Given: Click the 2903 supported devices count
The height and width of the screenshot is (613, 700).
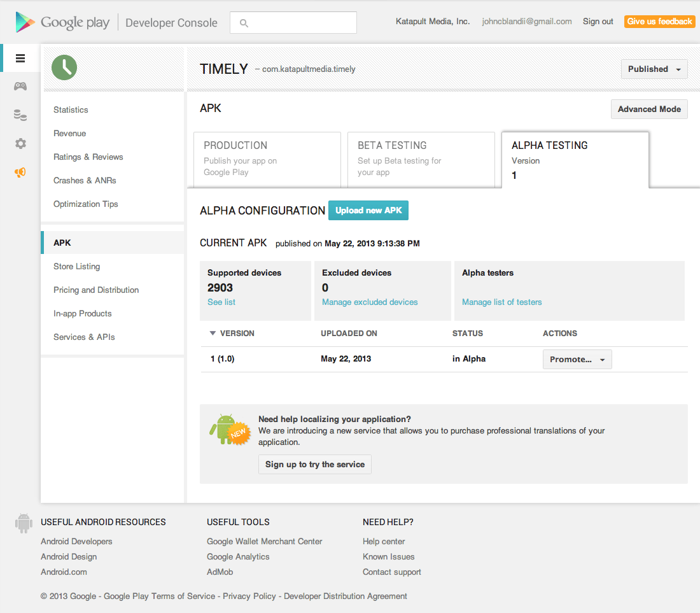Looking at the screenshot, I should [x=220, y=288].
